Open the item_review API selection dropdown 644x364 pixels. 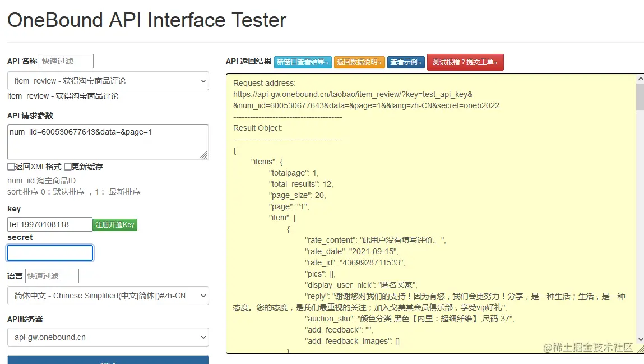click(x=108, y=81)
